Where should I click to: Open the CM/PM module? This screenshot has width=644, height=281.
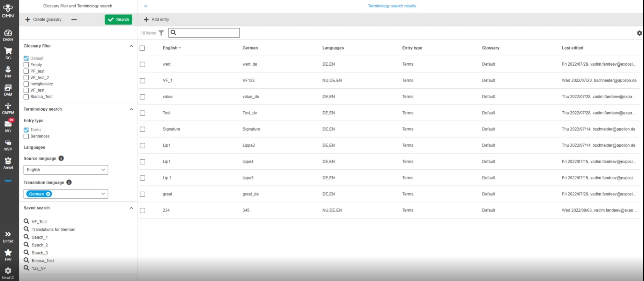point(8,109)
